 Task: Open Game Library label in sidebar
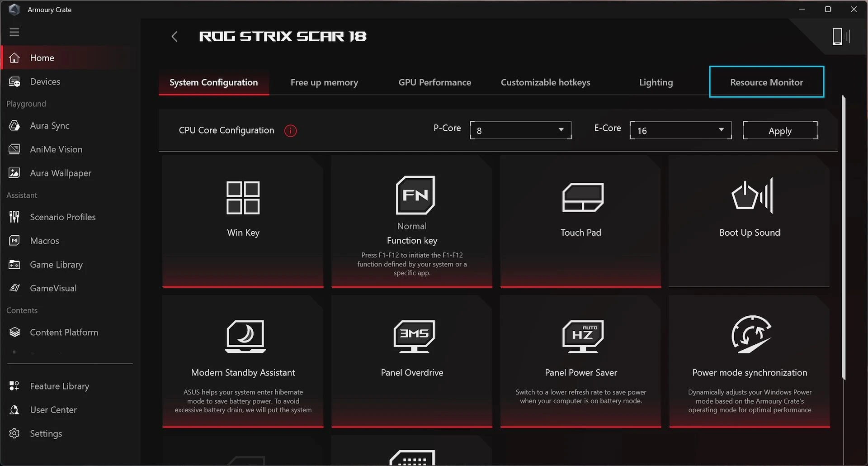coord(57,265)
